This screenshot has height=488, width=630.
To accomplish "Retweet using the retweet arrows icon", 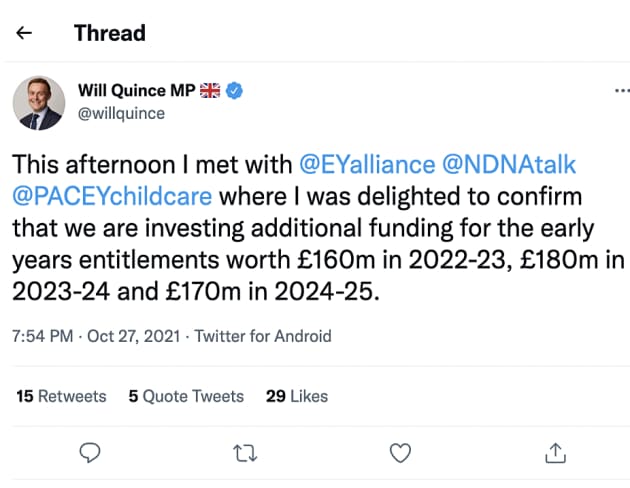I will pyautogui.click(x=245, y=453).
